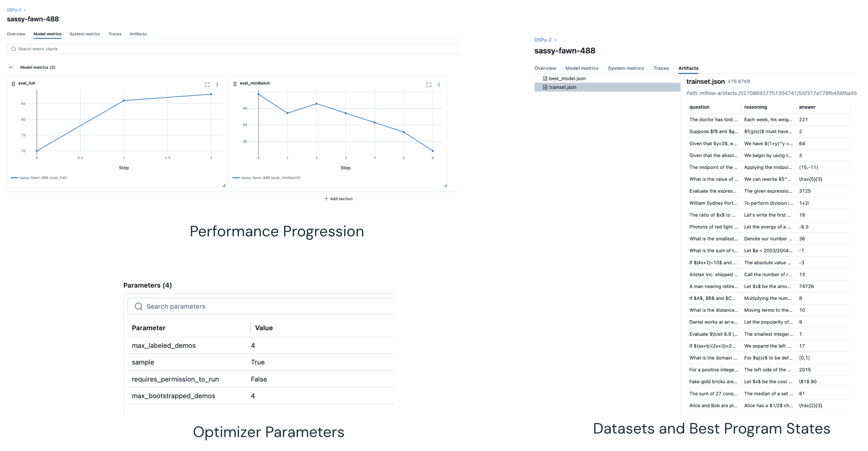
Task: Click the last data point on eval_minibatch
Action: [433, 151]
